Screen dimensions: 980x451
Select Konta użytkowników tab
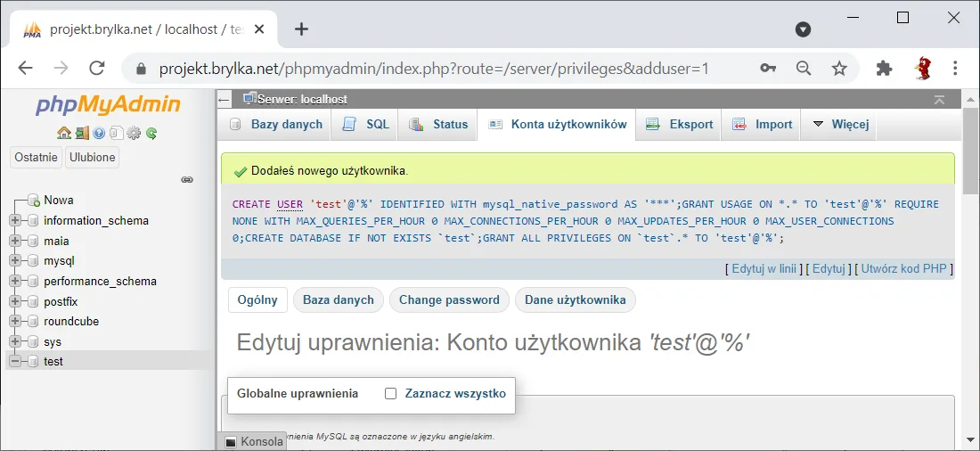(x=557, y=125)
